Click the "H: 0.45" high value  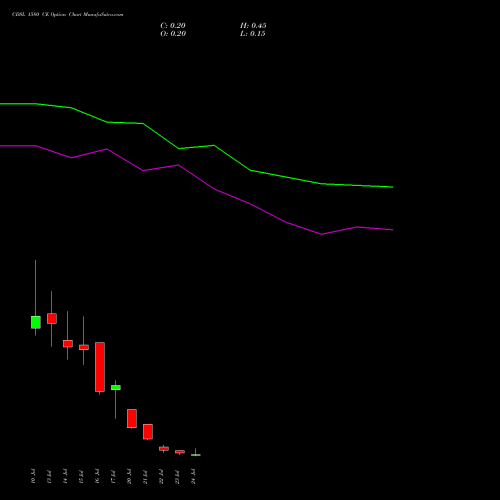253,26
